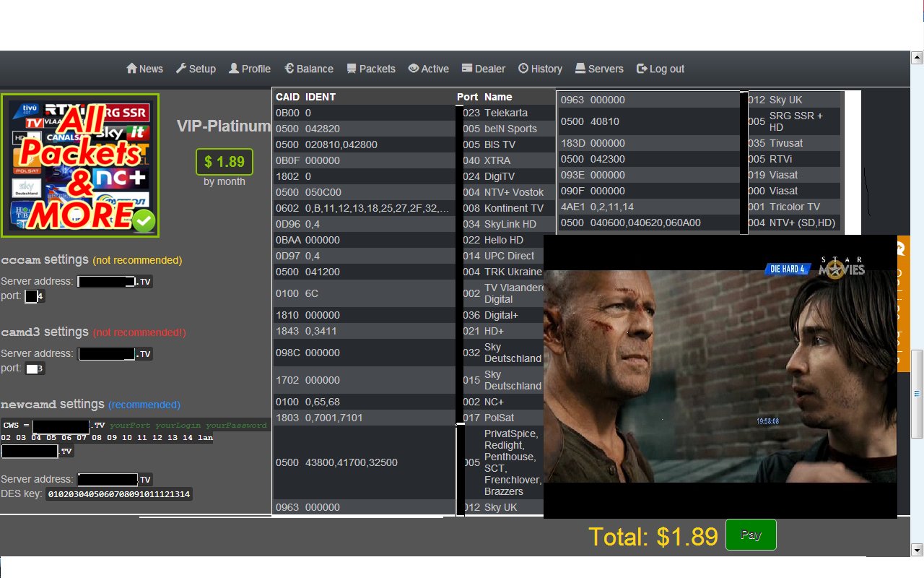Viewport: 924px width, 578px height.
Task: Click the NTV+ (SD,HD) row name
Action: (802, 223)
